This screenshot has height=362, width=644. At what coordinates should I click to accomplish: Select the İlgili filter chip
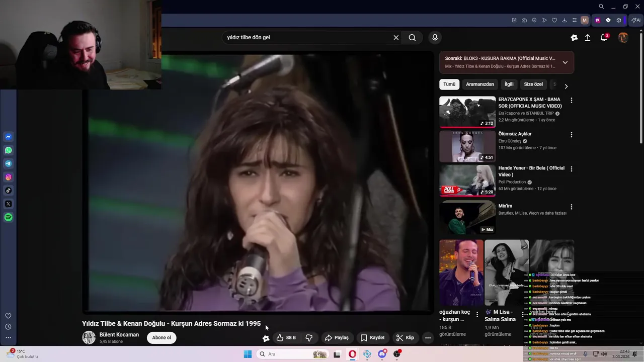tap(509, 84)
